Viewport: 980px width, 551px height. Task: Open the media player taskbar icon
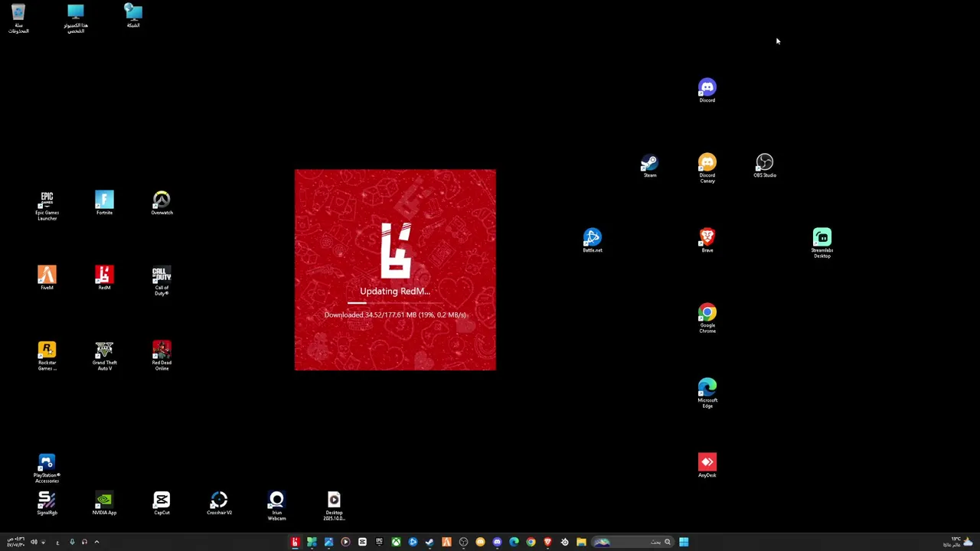(x=345, y=542)
